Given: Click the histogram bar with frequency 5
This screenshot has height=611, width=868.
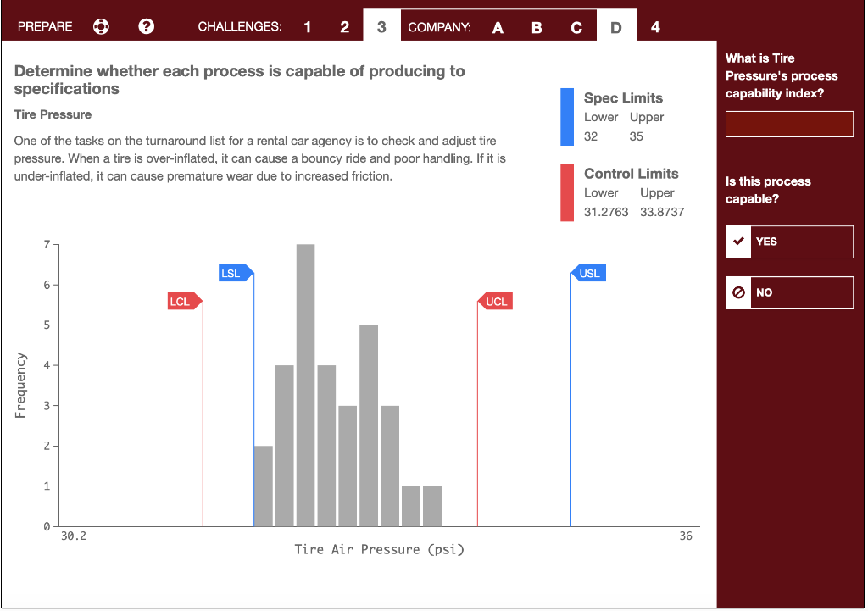Looking at the screenshot, I should pos(369,425).
